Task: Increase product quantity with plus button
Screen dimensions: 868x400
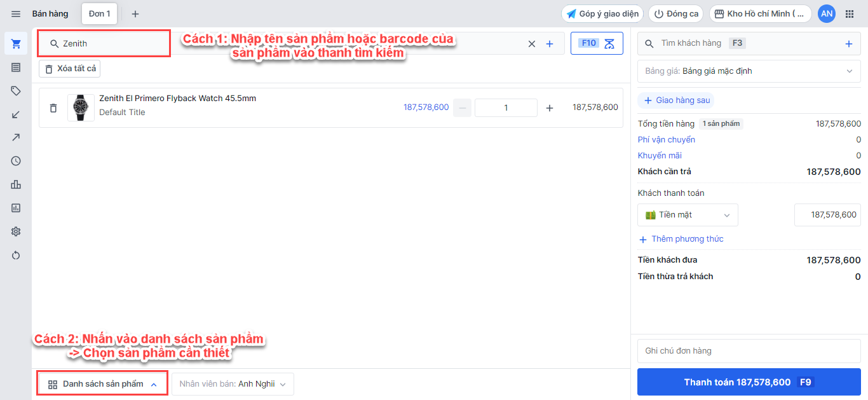Action: (550, 108)
